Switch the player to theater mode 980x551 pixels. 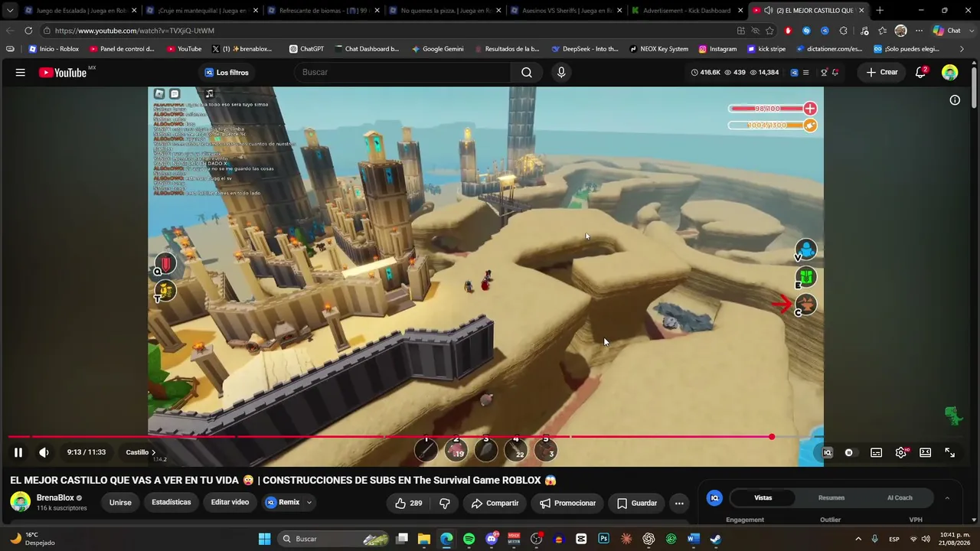coord(925,452)
